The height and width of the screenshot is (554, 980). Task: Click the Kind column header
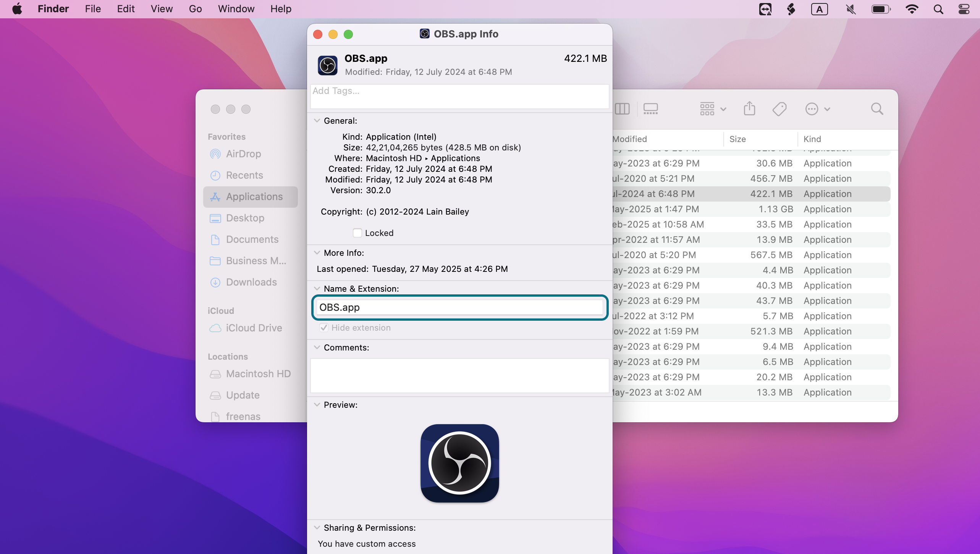click(x=847, y=139)
